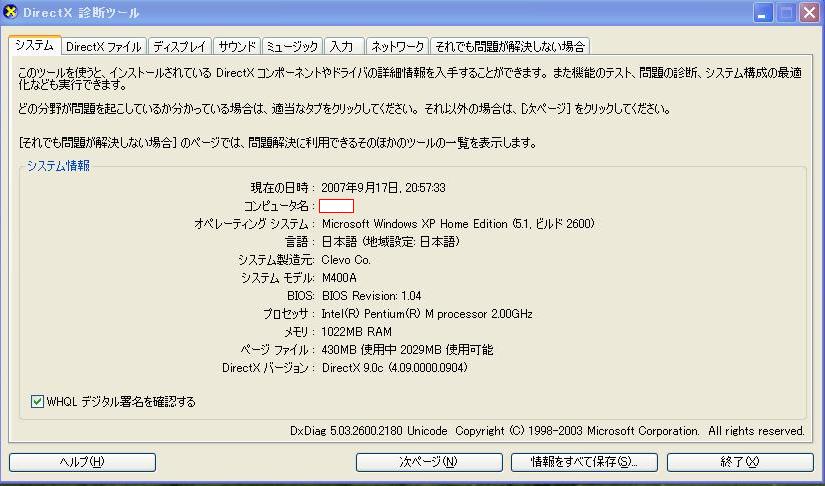Click the 1022MB RAM value
This screenshot has width=825, height=486.
coord(356,332)
